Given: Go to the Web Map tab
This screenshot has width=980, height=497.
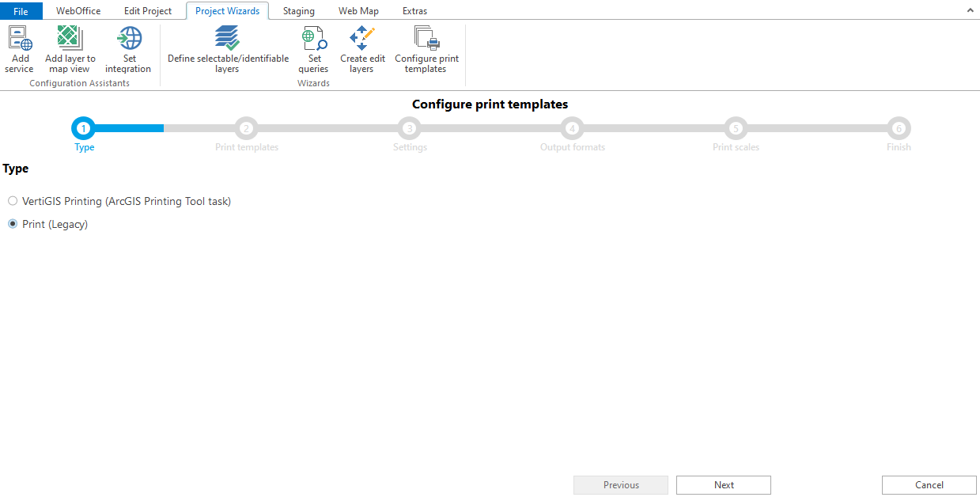Looking at the screenshot, I should pyautogui.click(x=358, y=11).
